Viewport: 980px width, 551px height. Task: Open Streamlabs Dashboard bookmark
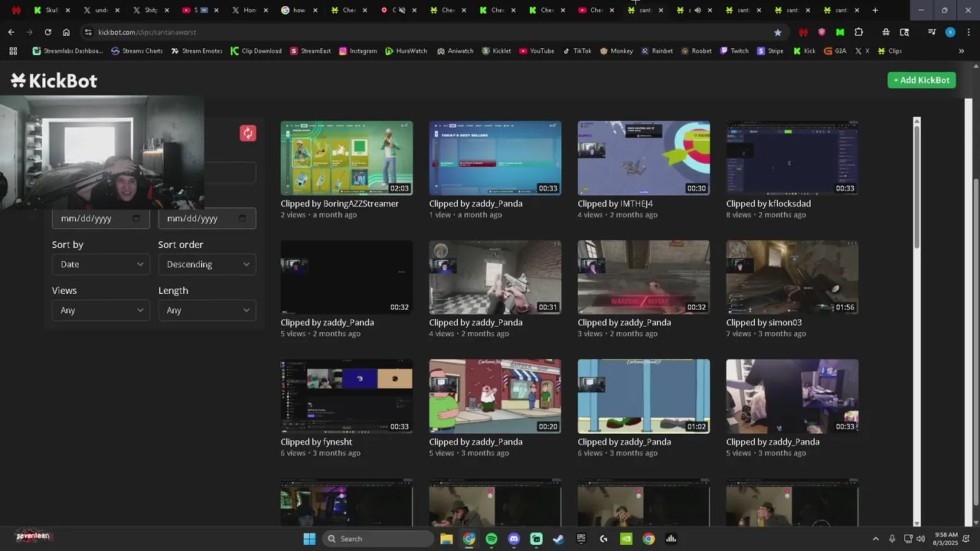(x=67, y=51)
